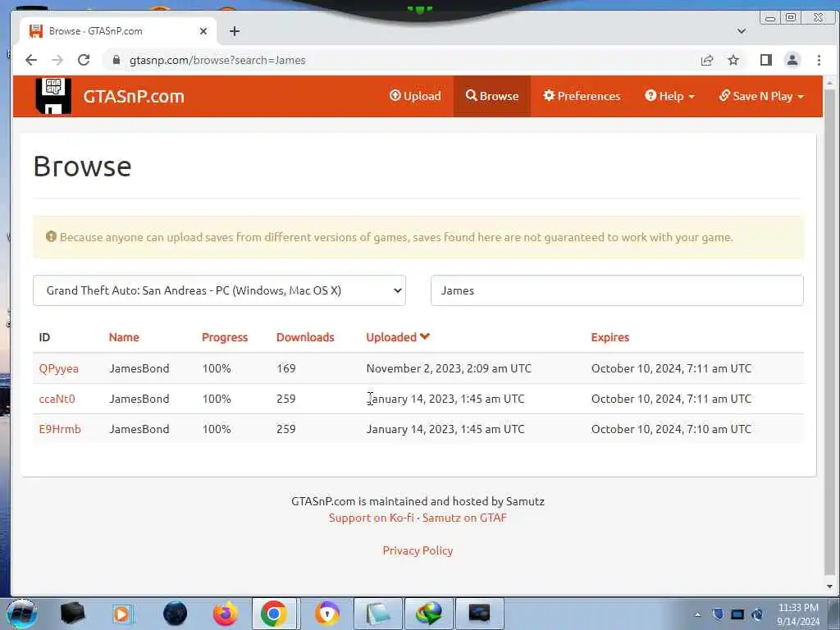840x630 pixels.
Task: Click the scrollbar down arrow
Action: coord(830,586)
